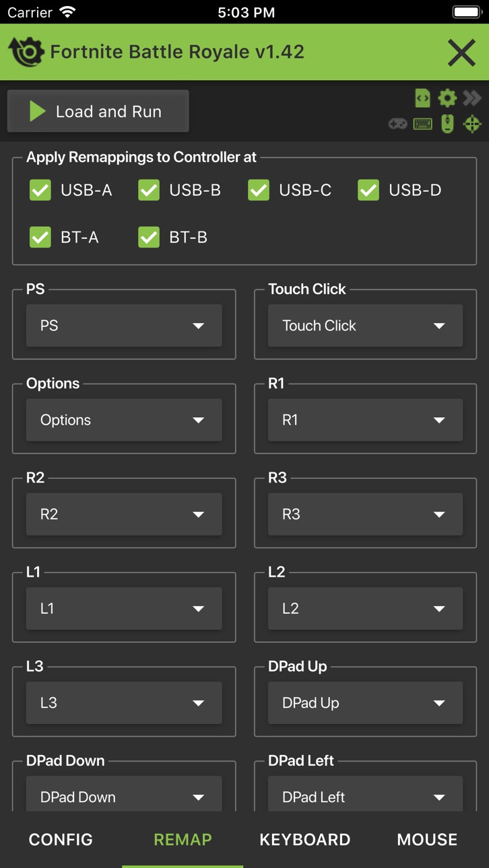Open the PS button remap dropdown
Viewport: 489px width, 868px height.
click(x=124, y=326)
